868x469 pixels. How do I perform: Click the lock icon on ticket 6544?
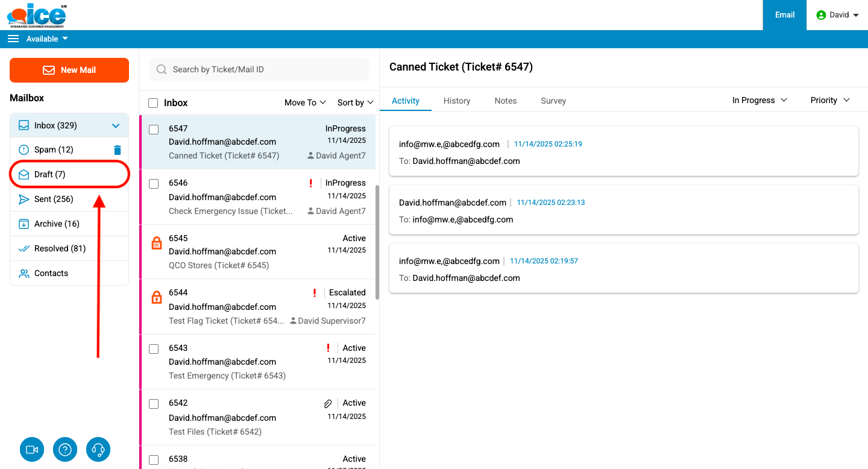point(157,297)
